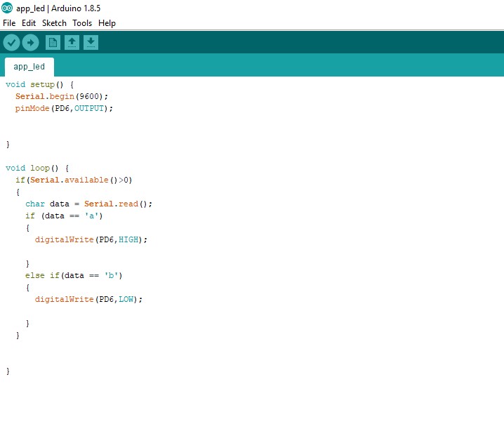
Task: Click Serial.begin(9600); line
Action: (62, 96)
